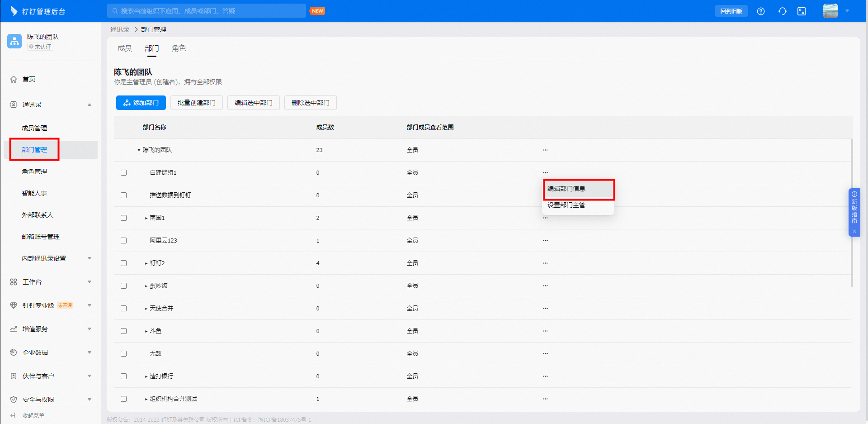
Task: Switch to the 成员 tab
Action: (x=124, y=48)
